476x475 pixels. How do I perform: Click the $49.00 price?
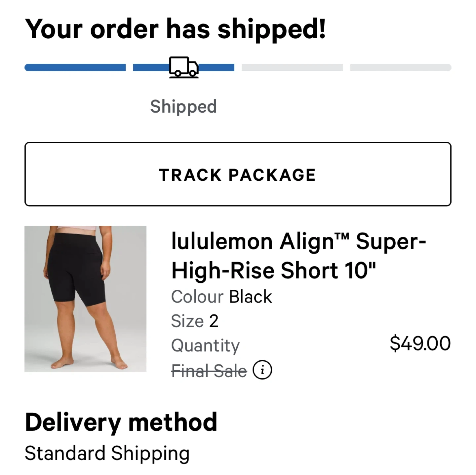tap(420, 343)
